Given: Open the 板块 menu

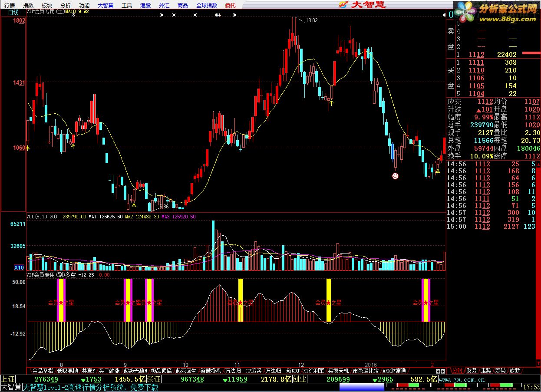Looking at the screenshot, I should click(x=47, y=5).
